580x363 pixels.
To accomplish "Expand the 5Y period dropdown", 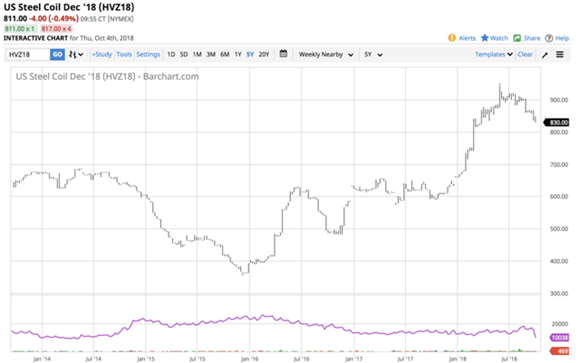I will pyautogui.click(x=373, y=54).
